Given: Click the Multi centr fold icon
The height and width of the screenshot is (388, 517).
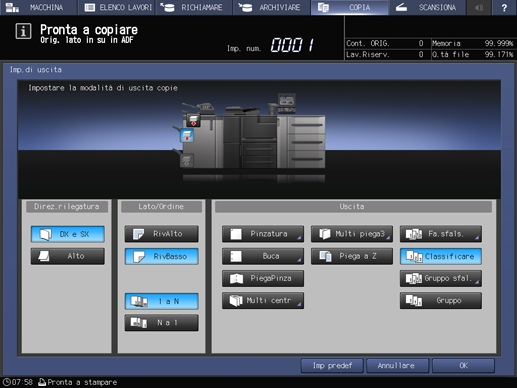Looking at the screenshot, I should tap(236, 301).
